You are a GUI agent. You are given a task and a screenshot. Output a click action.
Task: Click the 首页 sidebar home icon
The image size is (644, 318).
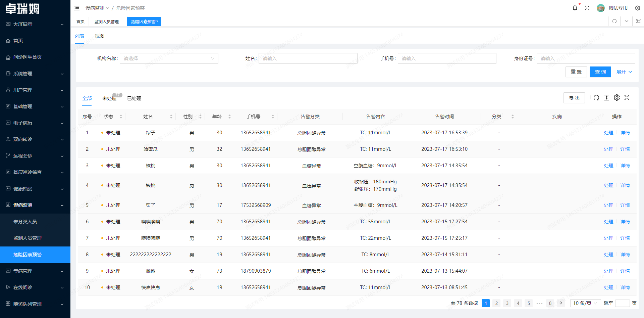tap(8, 41)
